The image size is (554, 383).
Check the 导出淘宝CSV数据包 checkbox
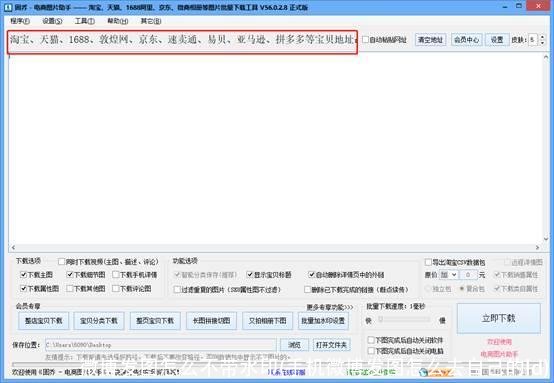[x=428, y=262]
